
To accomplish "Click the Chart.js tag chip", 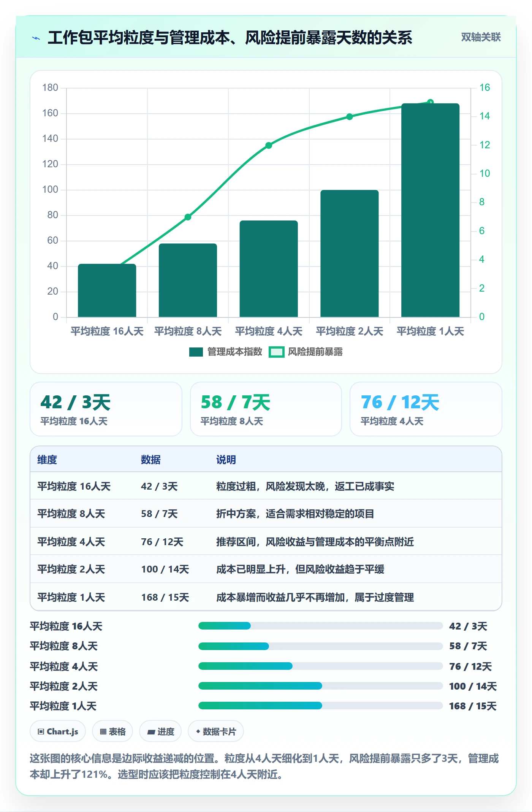I will pos(58,731).
